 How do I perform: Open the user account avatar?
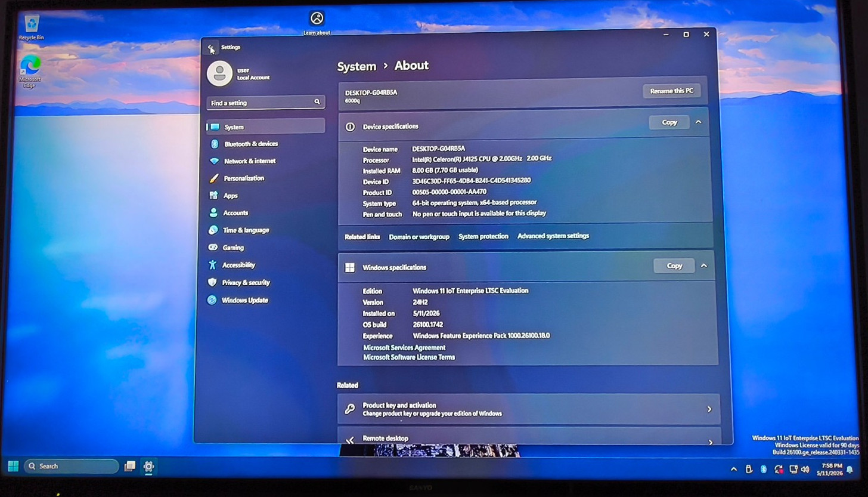coord(219,74)
